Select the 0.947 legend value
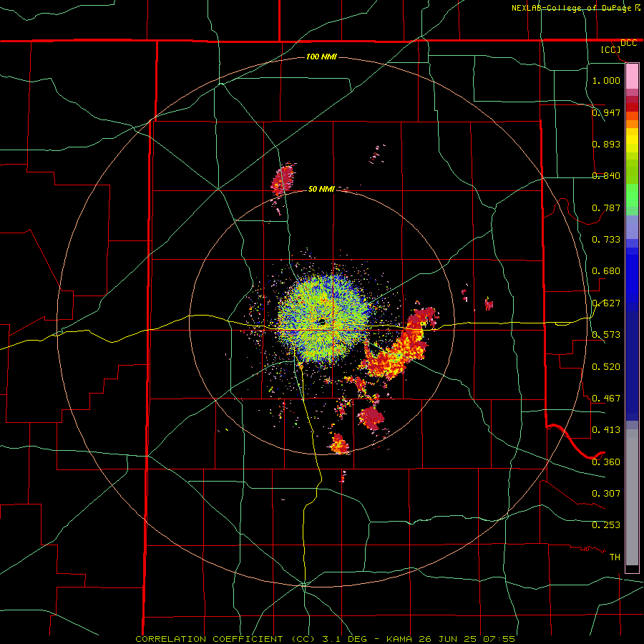The width and height of the screenshot is (644, 644). point(606,112)
